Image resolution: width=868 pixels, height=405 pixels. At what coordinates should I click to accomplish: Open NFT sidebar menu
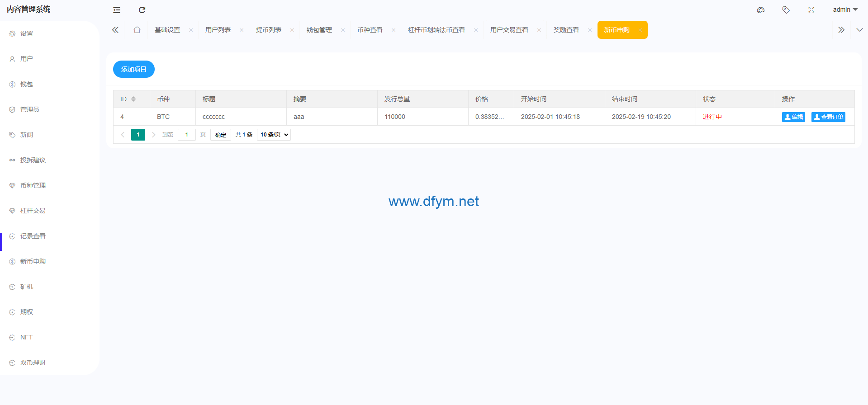(50, 337)
